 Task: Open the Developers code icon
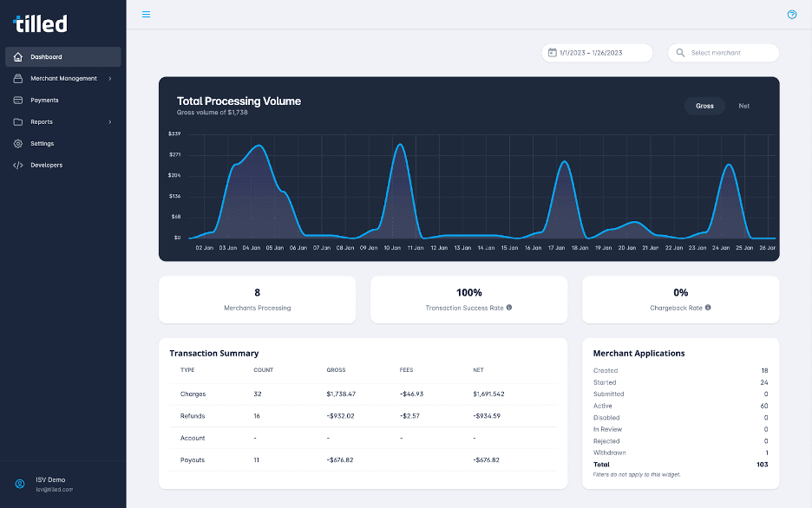coord(17,165)
